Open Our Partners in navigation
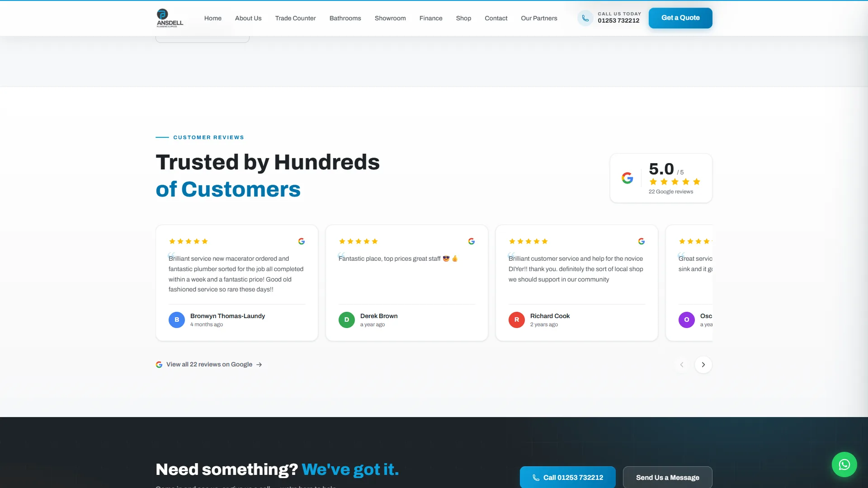Image resolution: width=868 pixels, height=488 pixels. coord(539,18)
